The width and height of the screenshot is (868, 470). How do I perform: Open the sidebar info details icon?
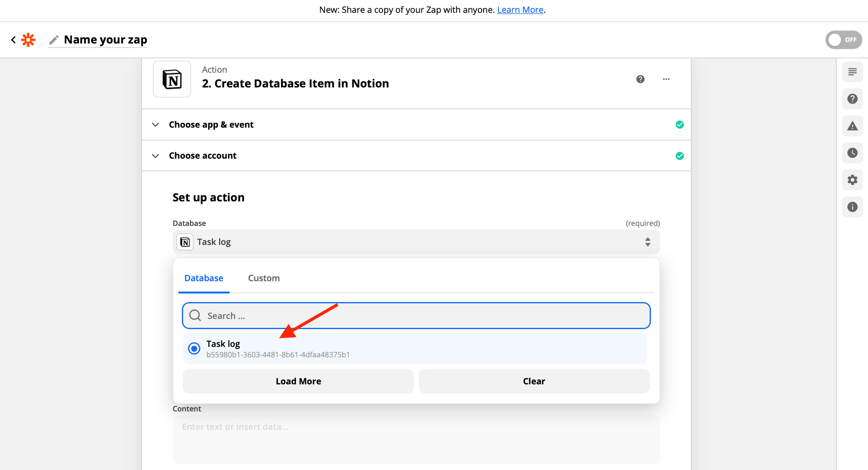852,207
